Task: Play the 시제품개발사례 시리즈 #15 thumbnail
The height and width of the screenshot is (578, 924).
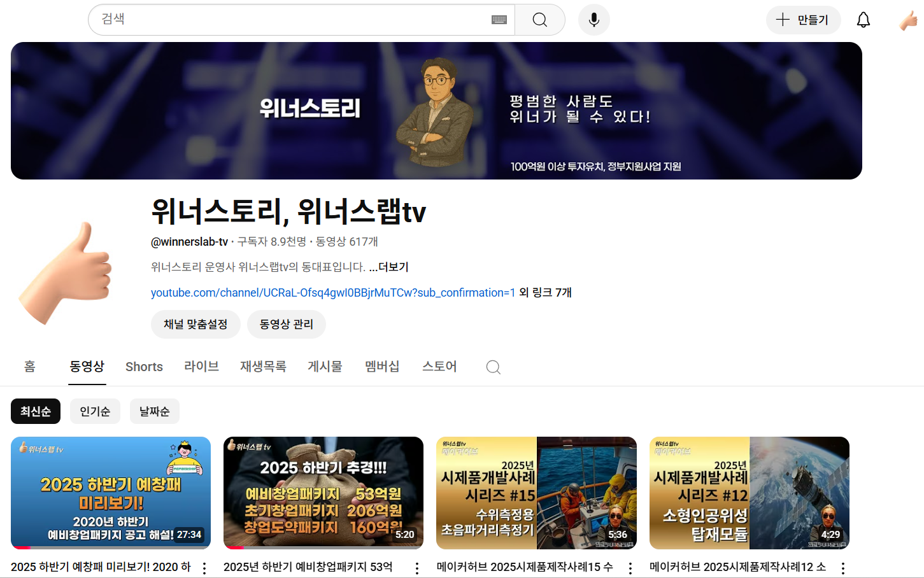Action: point(536,493)
